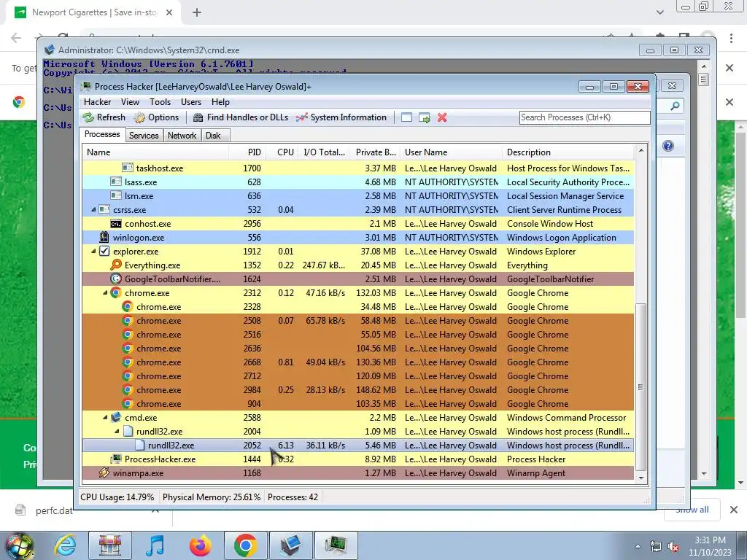Screen dimensions: 747x560
Task: Click the find window and thread icon
Action: pyautogui.click(x=424, y=117)
